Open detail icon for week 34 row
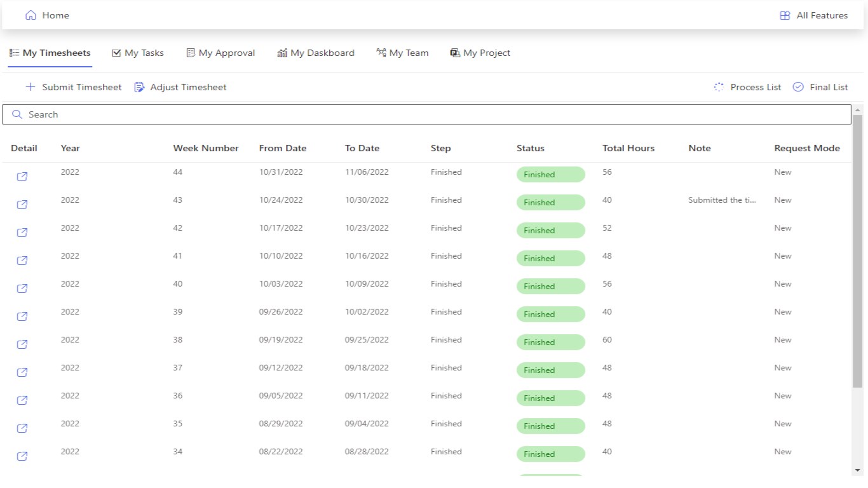Viewport: 868px width, 488px height. [x=22, y=456]
